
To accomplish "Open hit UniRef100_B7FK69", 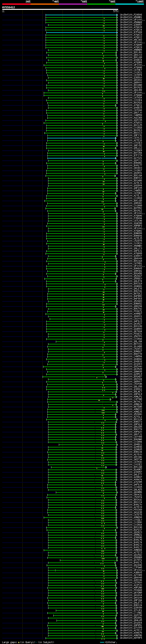I will point(131,32).
